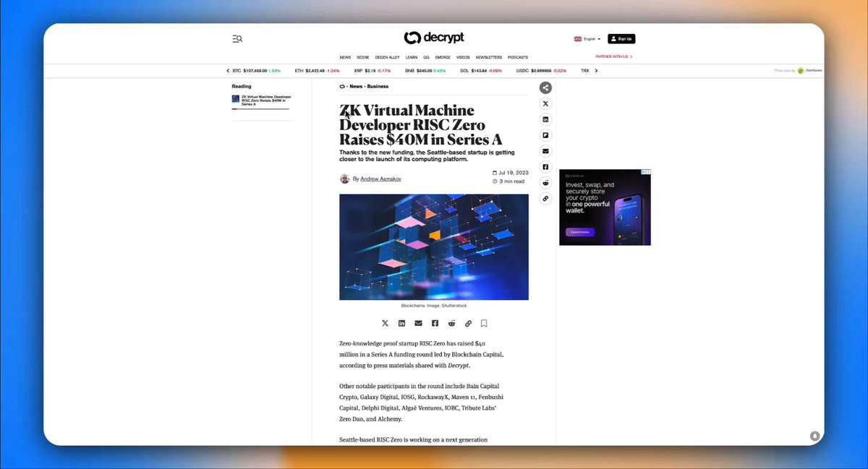Open the PODCASTS navigation item

pyautogui.click(x=518, y=57)
